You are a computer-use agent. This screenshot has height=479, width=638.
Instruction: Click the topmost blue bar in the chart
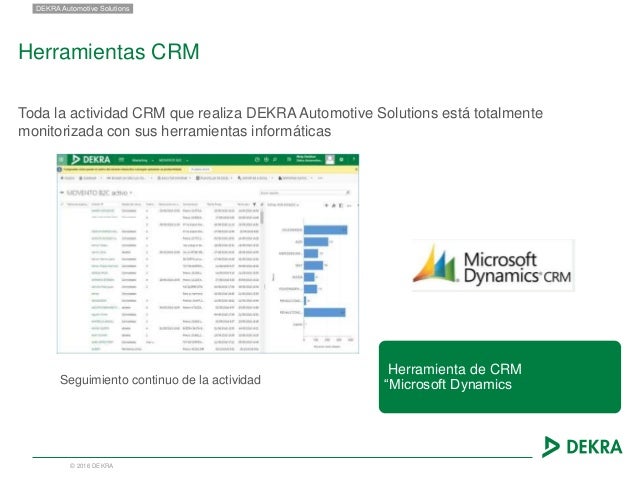click(x=326, y=230)
